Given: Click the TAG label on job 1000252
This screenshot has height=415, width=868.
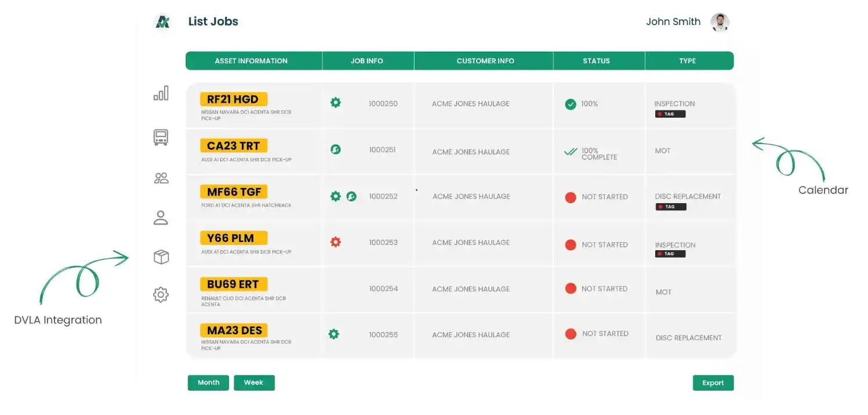Looking at the screenshot, I should tap(670, 207).
